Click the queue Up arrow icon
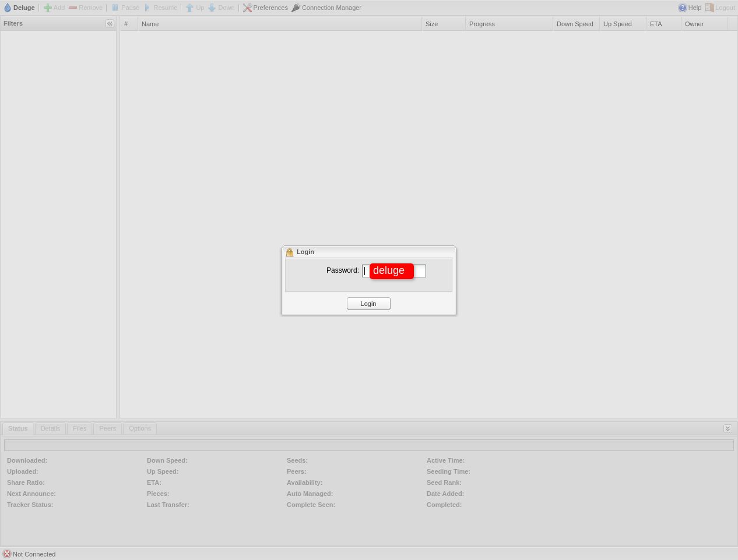Viewport: 738px width, 560px height. (189, 8)
